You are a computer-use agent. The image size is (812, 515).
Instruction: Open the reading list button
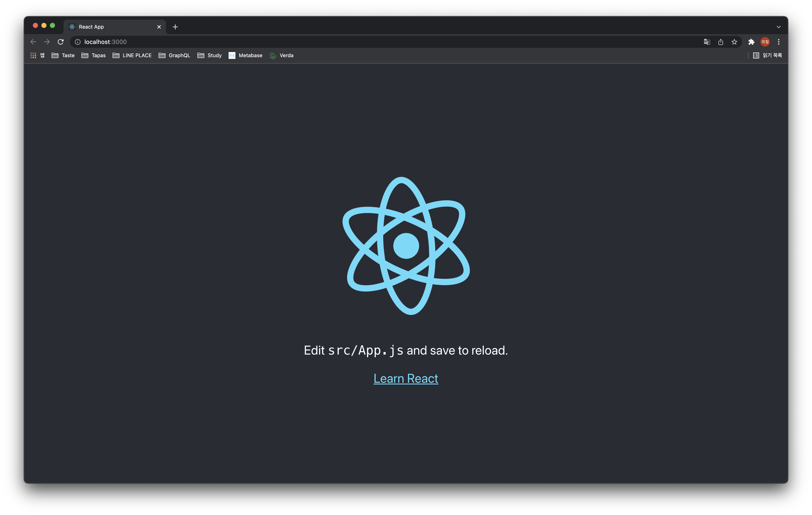click(767, 55)
